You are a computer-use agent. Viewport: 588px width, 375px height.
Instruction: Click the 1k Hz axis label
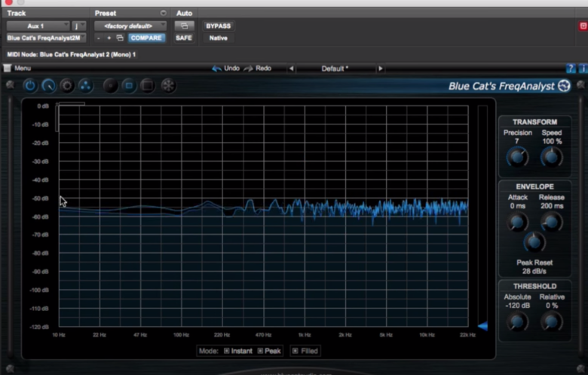pyautogui.click(x=305, y=335)
